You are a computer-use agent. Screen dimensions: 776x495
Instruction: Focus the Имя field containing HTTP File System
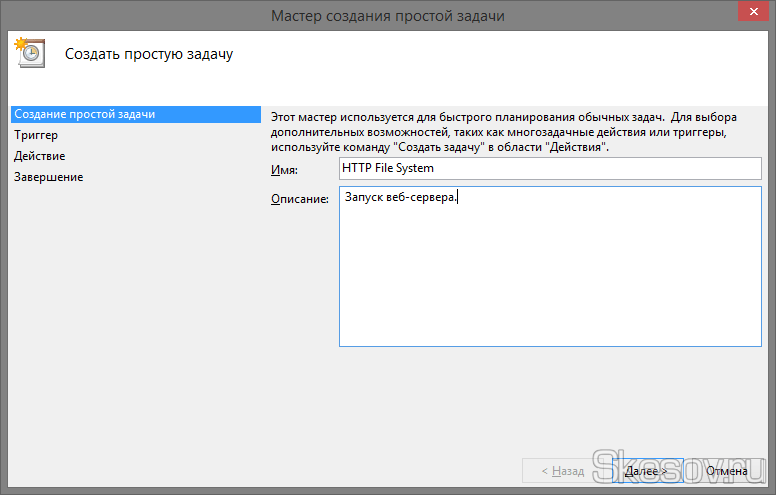pos(550,168)
